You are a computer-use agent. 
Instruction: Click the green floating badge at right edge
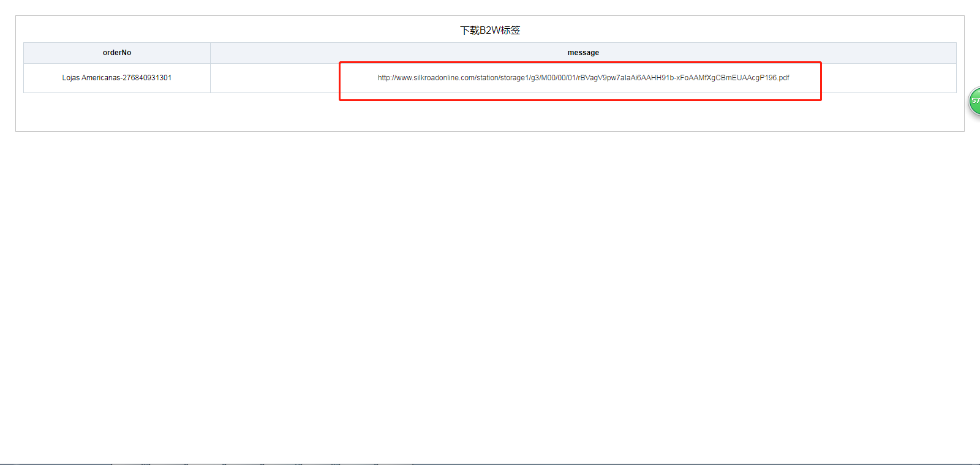click(974, 100)
